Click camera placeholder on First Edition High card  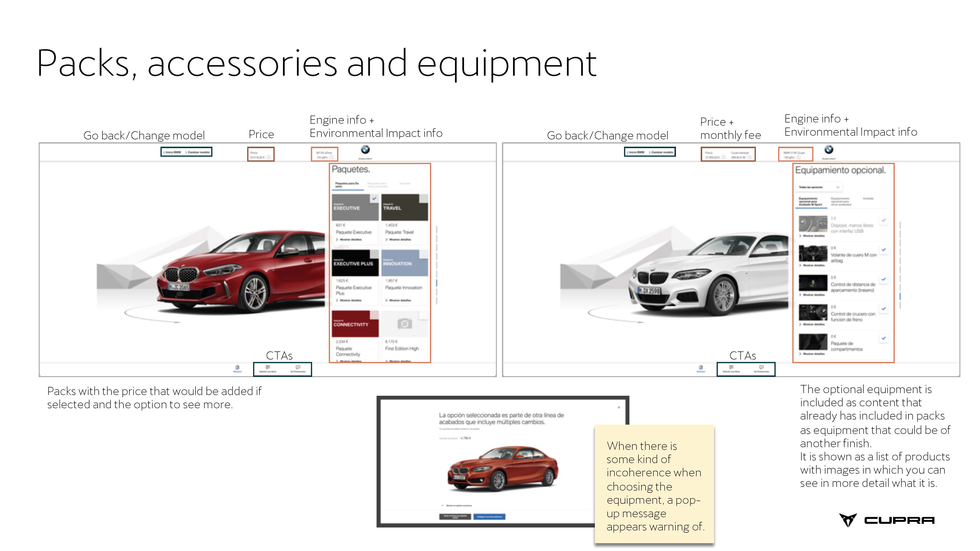404,323
